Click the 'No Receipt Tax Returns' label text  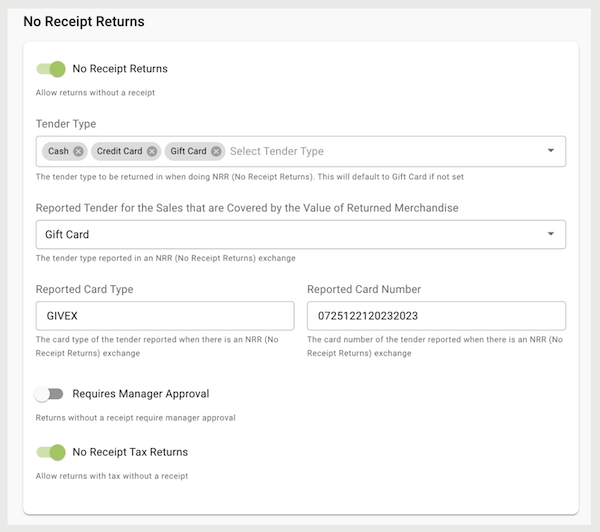pyautogui.click(x=130, y=452)
